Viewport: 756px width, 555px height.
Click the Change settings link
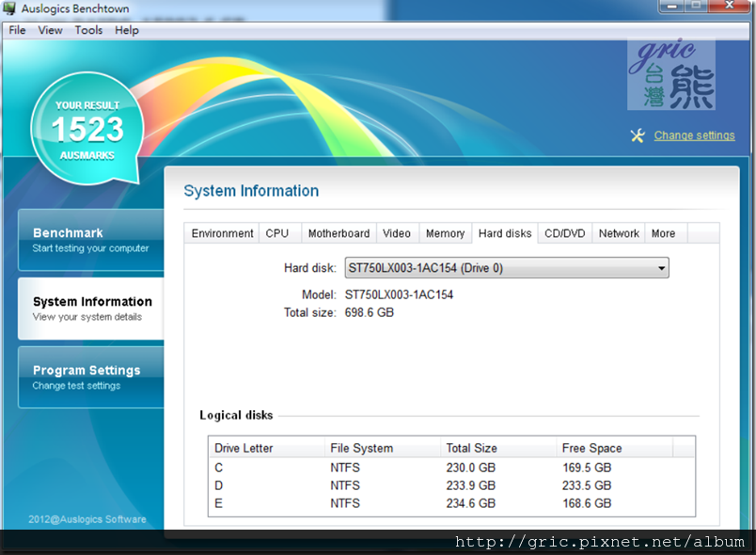(694, 135)
